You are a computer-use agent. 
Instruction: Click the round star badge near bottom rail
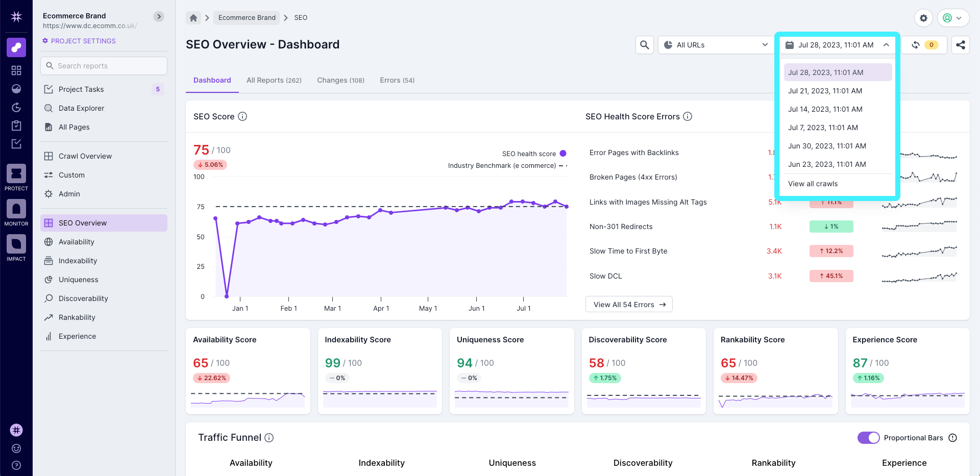coord(16,430)
